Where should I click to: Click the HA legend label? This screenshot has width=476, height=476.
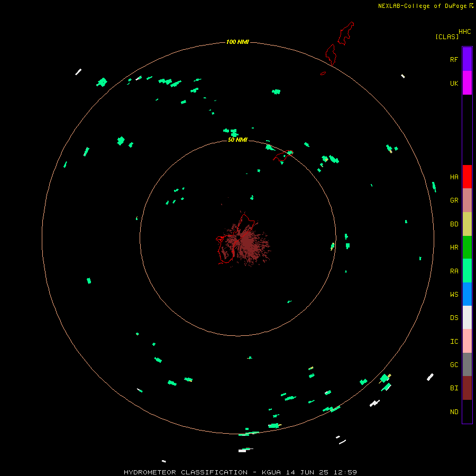(x=454, y=177)
